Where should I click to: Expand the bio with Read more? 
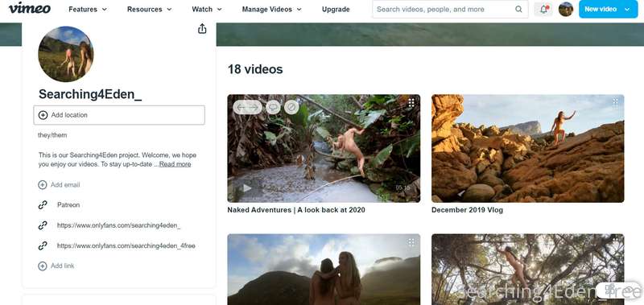[175, 164]
